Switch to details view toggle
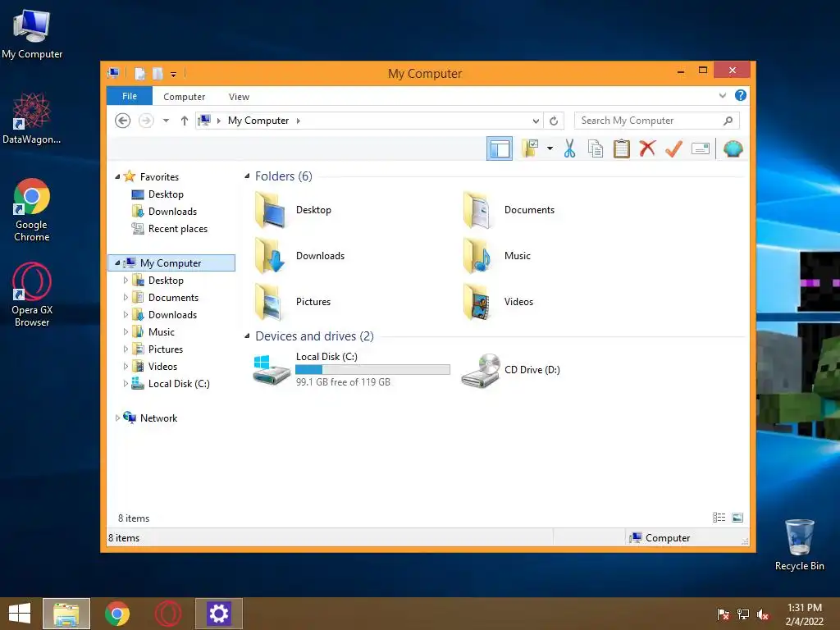 coord(719,518)
